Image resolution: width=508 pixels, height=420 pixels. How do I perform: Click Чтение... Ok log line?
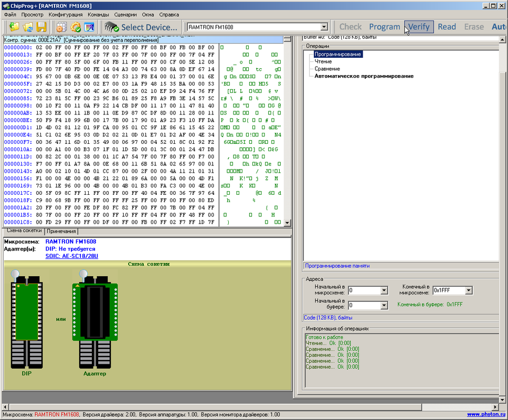328,343
